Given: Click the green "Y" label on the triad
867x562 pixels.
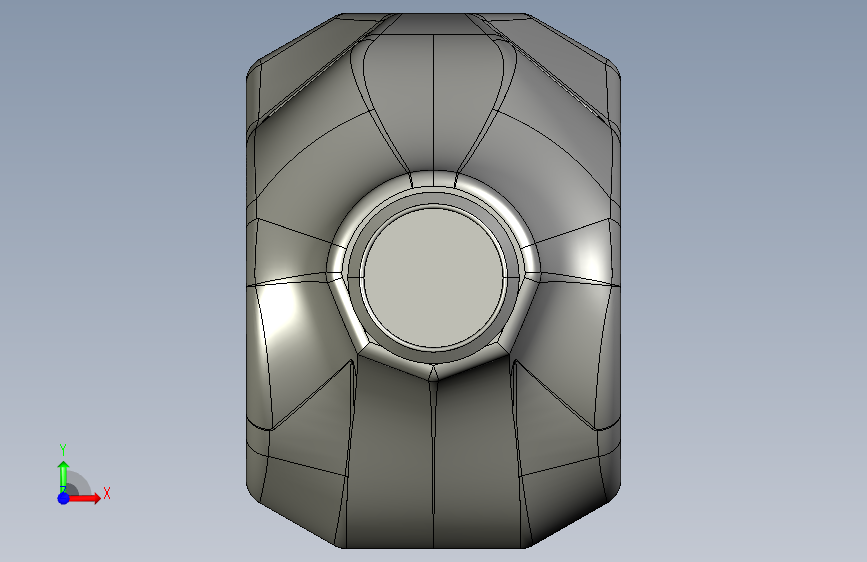Looking at the screenshot, I should tap(63, 450).
